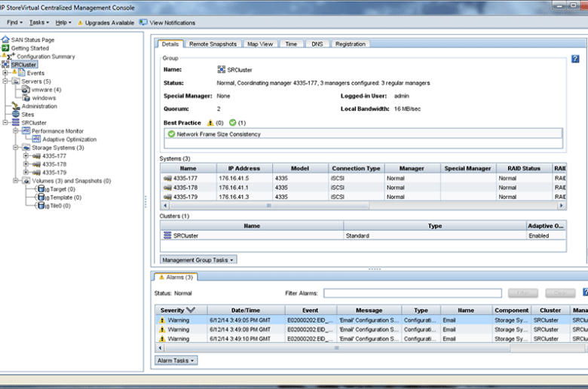Switch to the Time tab

(291, 44)
